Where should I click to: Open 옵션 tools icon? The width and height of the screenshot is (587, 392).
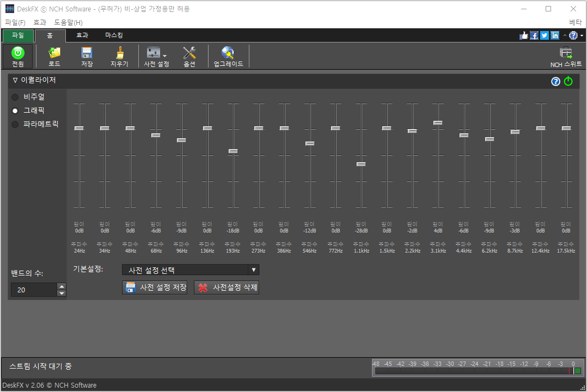tap(189, 53)
